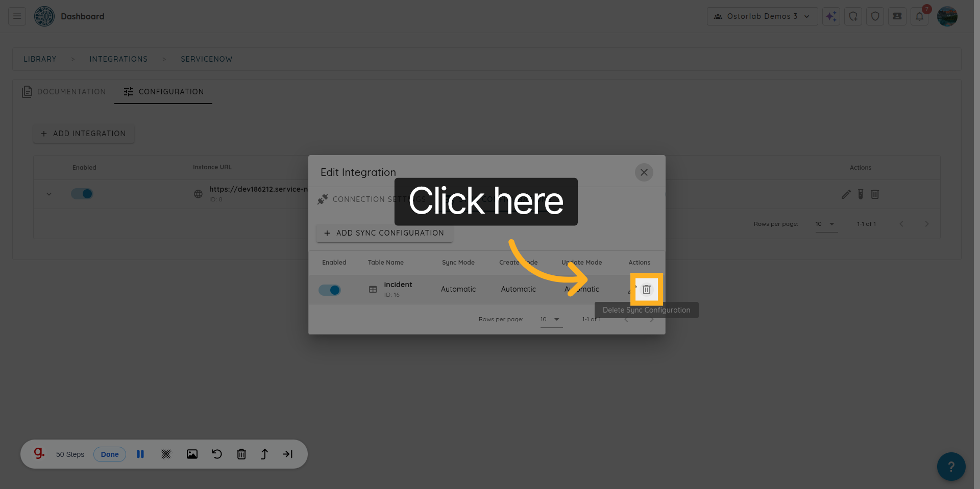Viewport: 980px width, 489px height.
Task: Click the Add Sync Configuration button
Action: point(384,233)
